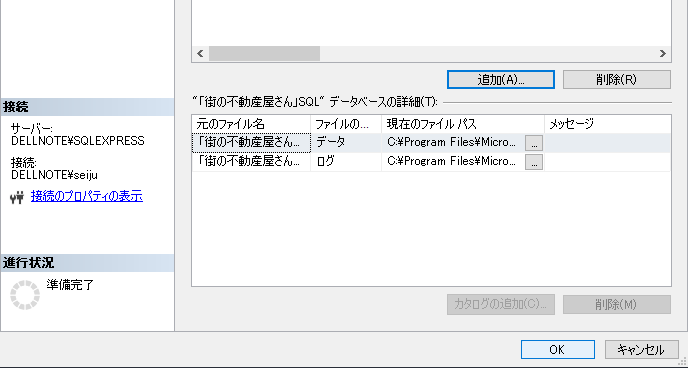
Task: Click the horizontal scrollbar thumb
Action: 264,54
